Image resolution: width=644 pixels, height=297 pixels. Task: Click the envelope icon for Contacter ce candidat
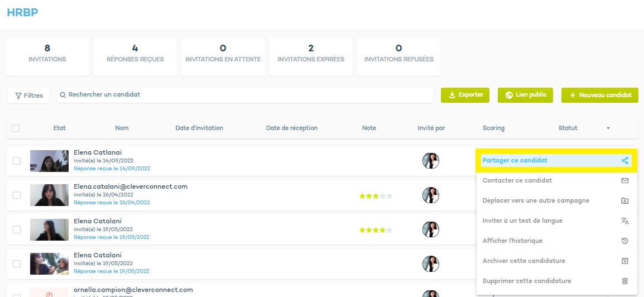(x=624, y=181)
